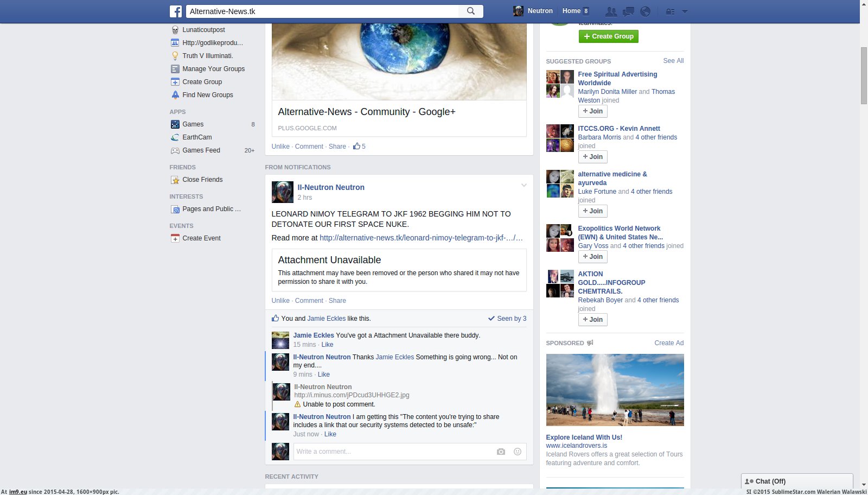
Task: Open the post options chevron on Il-Neutron's post
Action: click(x=524, y=185)
